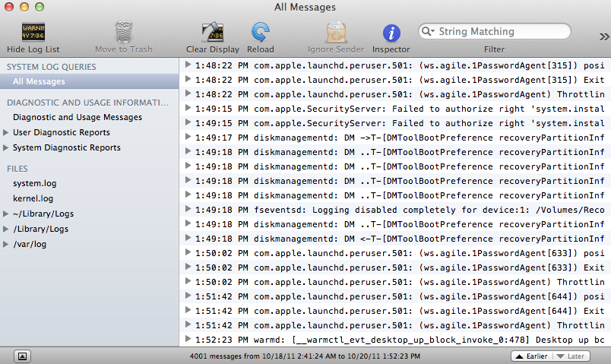Expand the 1:49:17 PM diskmanagementd DM ->T- message
Screen dimensions: 611x364
[x=188, y=138]
